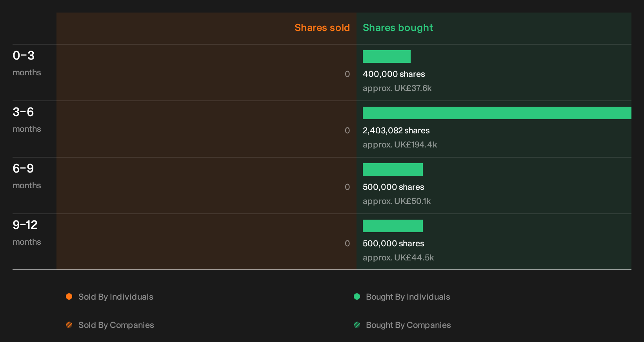Click the Bought By Companies legend label
644x342 pixels.
408,325
